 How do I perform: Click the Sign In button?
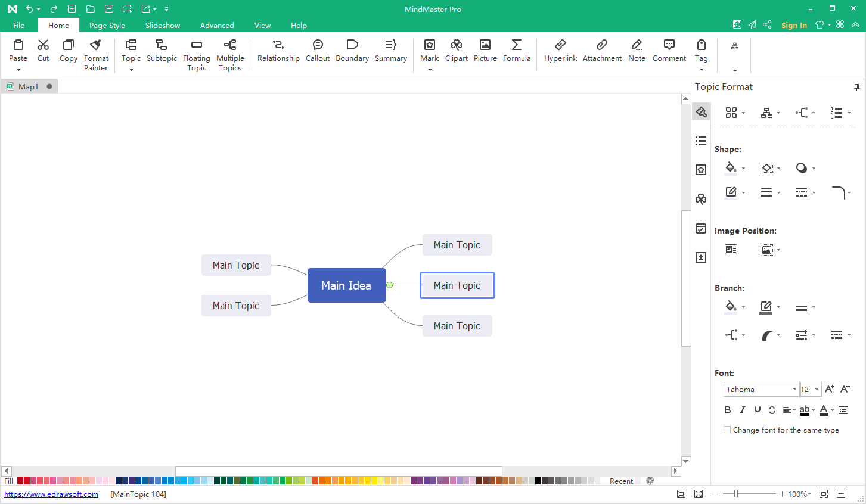point(794,25)
